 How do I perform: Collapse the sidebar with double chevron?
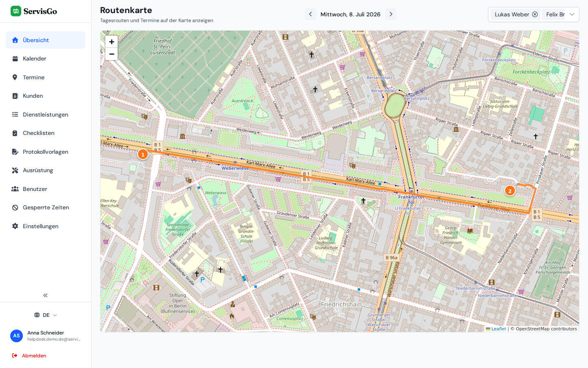(x=45, y=295)
